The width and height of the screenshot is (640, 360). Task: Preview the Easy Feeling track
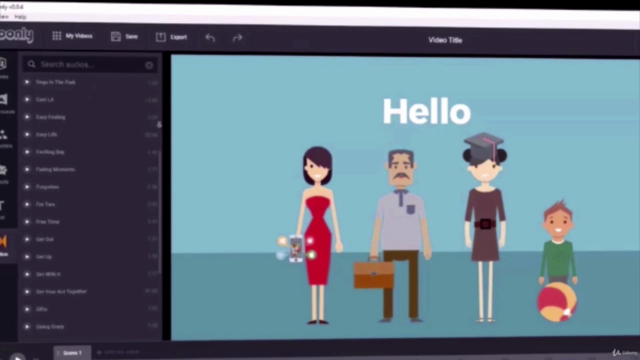[x=27, y=117]
